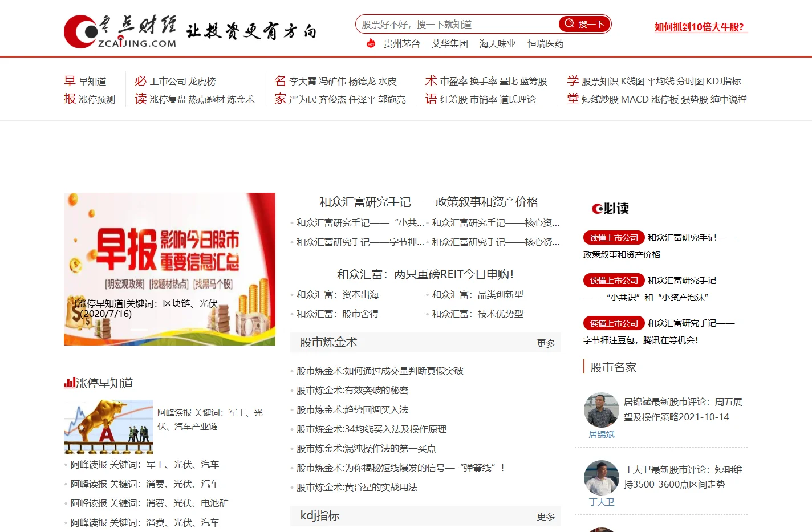Image resolution: width=812 pixels, height=532 pixels.
Task: Open headline 两只重磅REIT今日申购
Action: click(x=425, y=274)
